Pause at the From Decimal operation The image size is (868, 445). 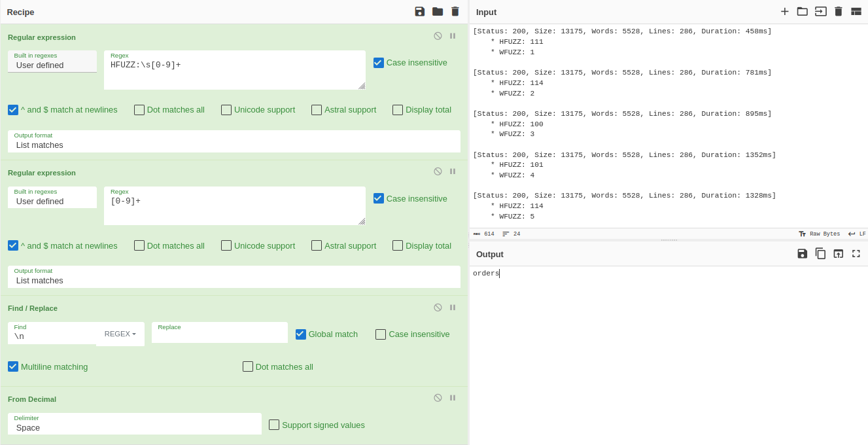tap(453, 398)
